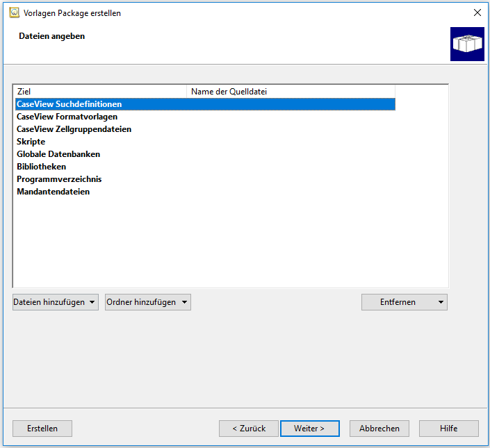Screen dimensions: 490x448
Task: Click Name der Quelldatei column header
Action: 291,91
